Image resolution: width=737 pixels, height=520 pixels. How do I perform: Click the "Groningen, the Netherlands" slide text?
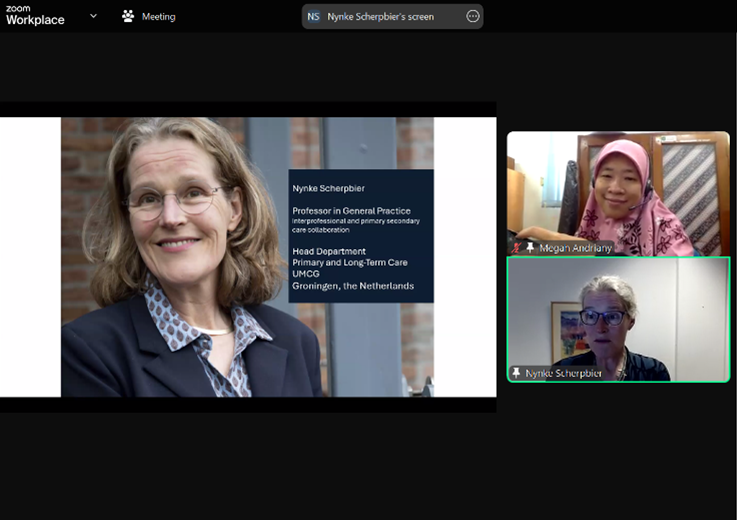click(x=352, y=286)
